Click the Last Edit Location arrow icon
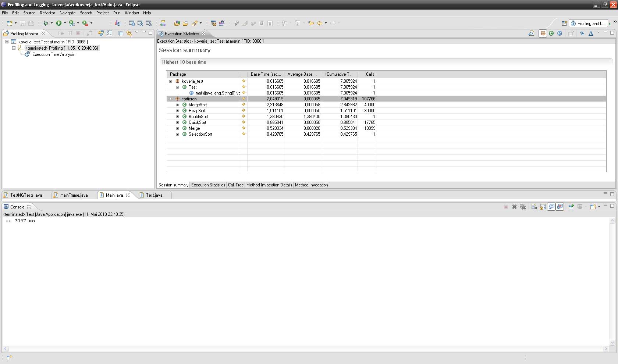The image size is (618, 364). 311,23
